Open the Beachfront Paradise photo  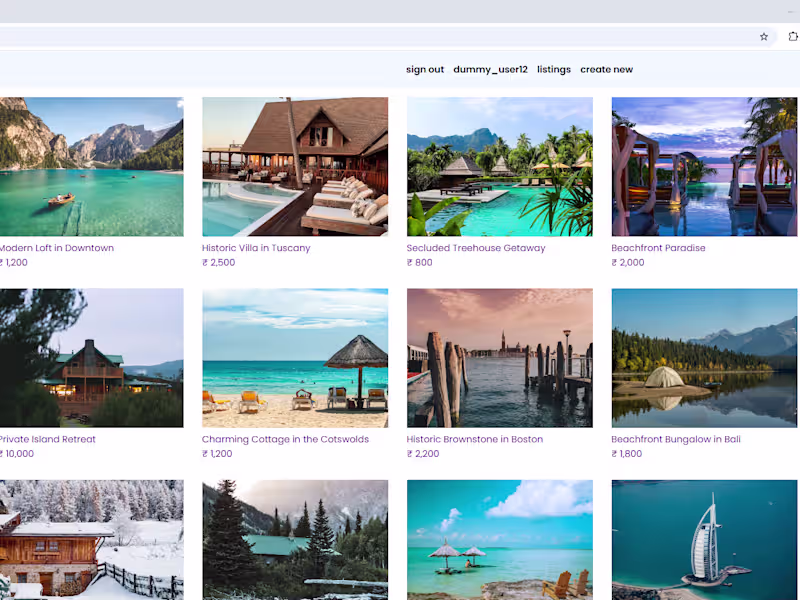(704, 166)
